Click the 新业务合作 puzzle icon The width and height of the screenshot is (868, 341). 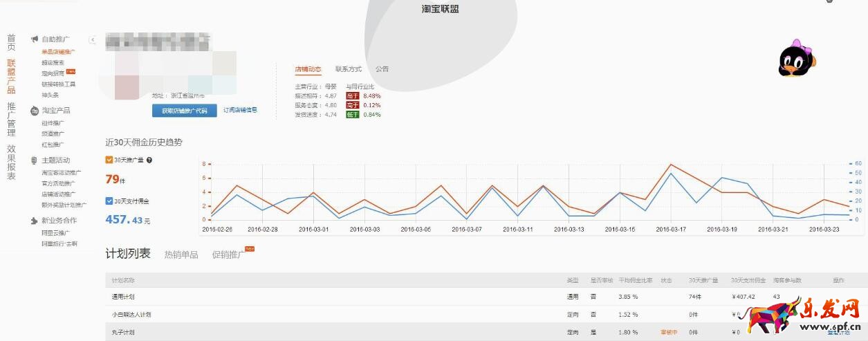35,221
